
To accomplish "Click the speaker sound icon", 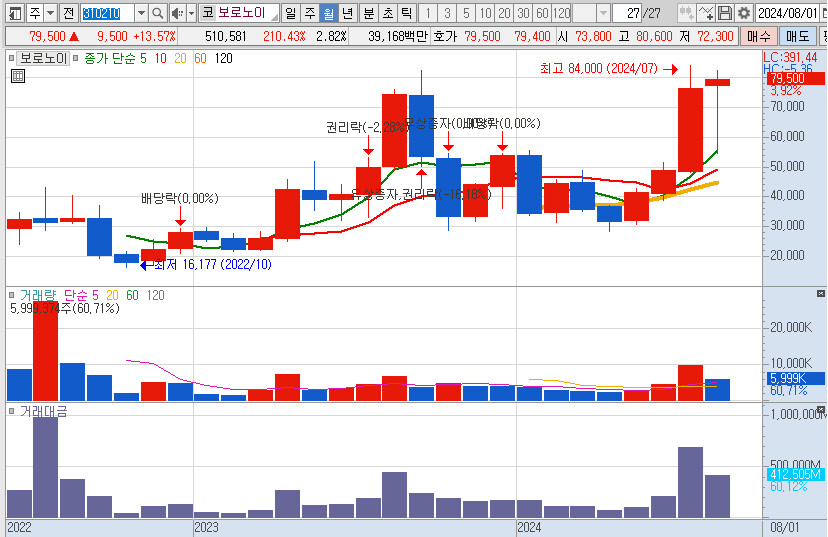I will click(177, 13).
